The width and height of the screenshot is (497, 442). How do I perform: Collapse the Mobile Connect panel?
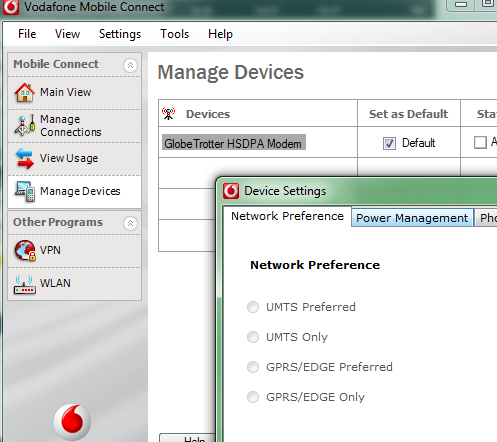tap(130, 65)
